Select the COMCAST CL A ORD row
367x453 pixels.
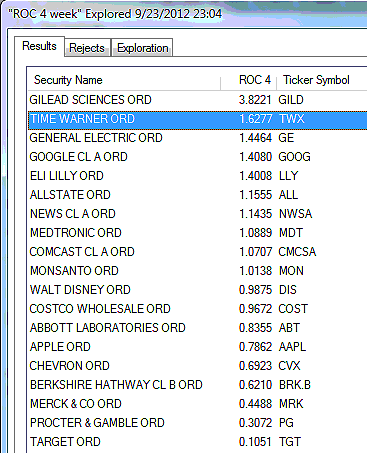(x=198, y=252)
